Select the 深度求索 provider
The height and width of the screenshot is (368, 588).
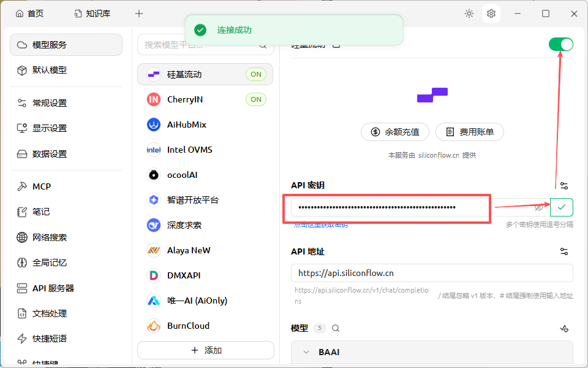(x=205, y=225)
